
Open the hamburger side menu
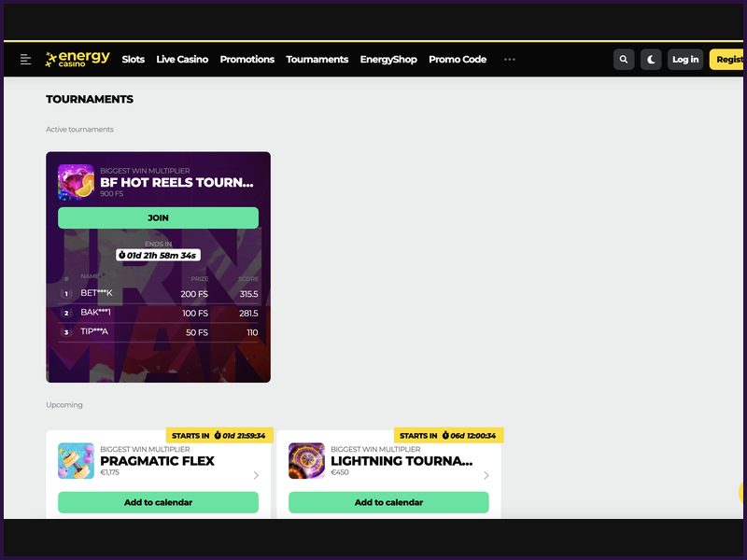(x=25, y=60)
